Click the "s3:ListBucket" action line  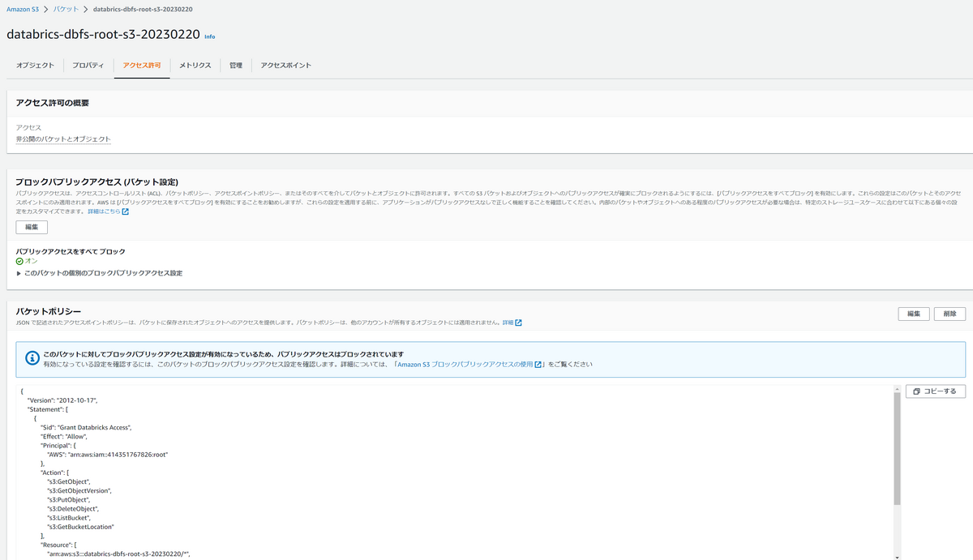click(70, 517)
